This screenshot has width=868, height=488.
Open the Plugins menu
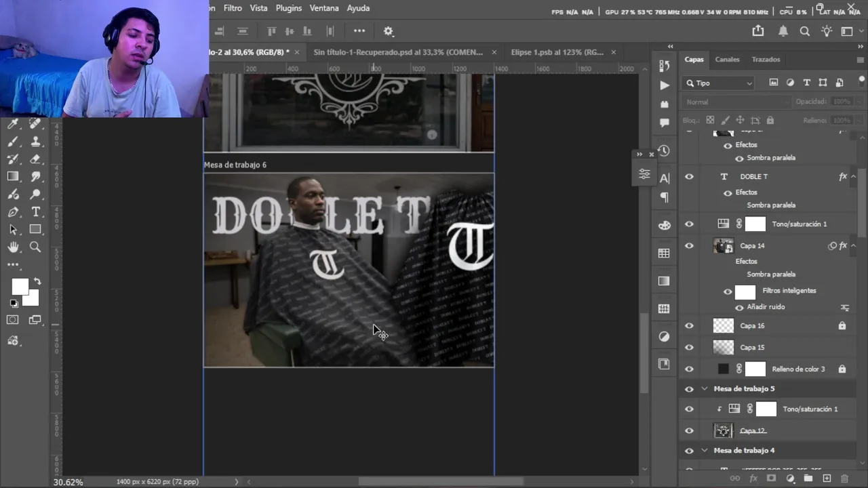(289, 8)
